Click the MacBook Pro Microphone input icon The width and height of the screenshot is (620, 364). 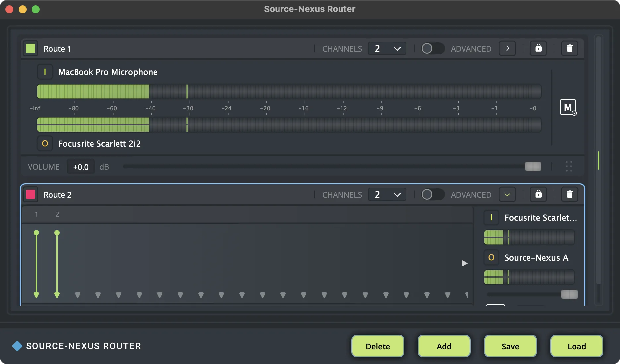[45, 72]
